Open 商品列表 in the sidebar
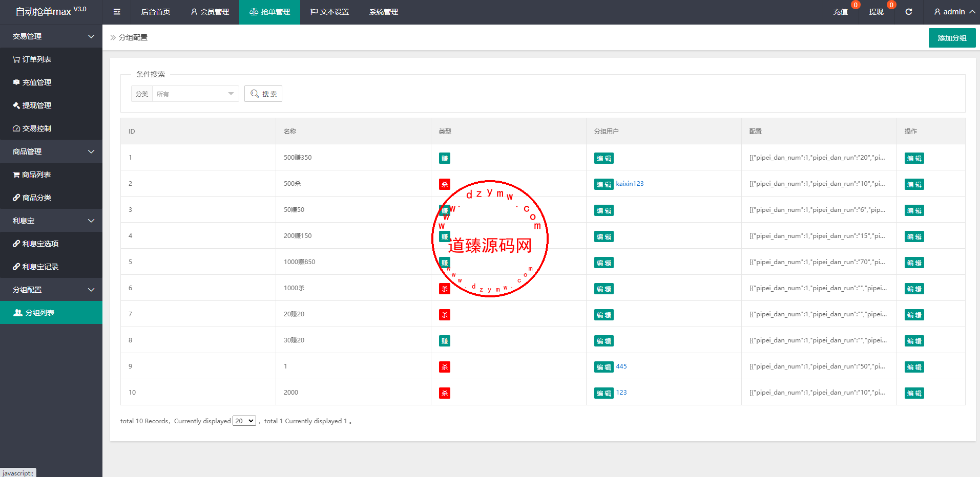The height and width of the screenshot is (477, 980). pos(51,175)
